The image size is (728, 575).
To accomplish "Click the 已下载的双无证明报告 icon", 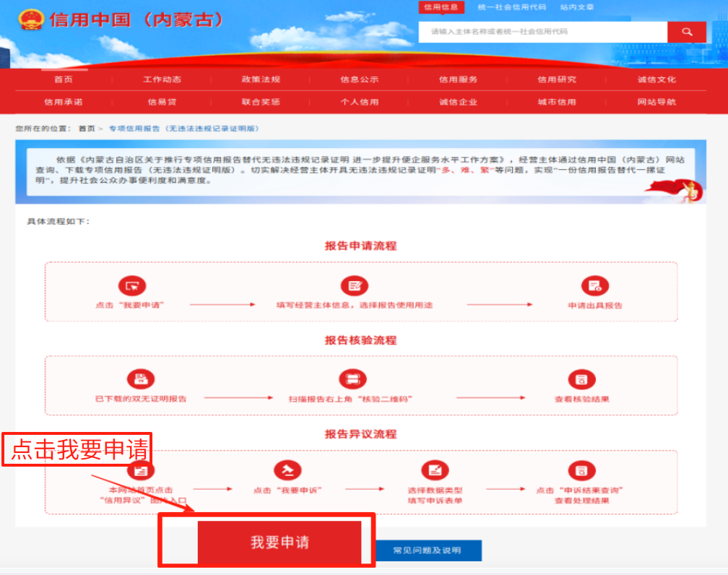I will point(141,379).
